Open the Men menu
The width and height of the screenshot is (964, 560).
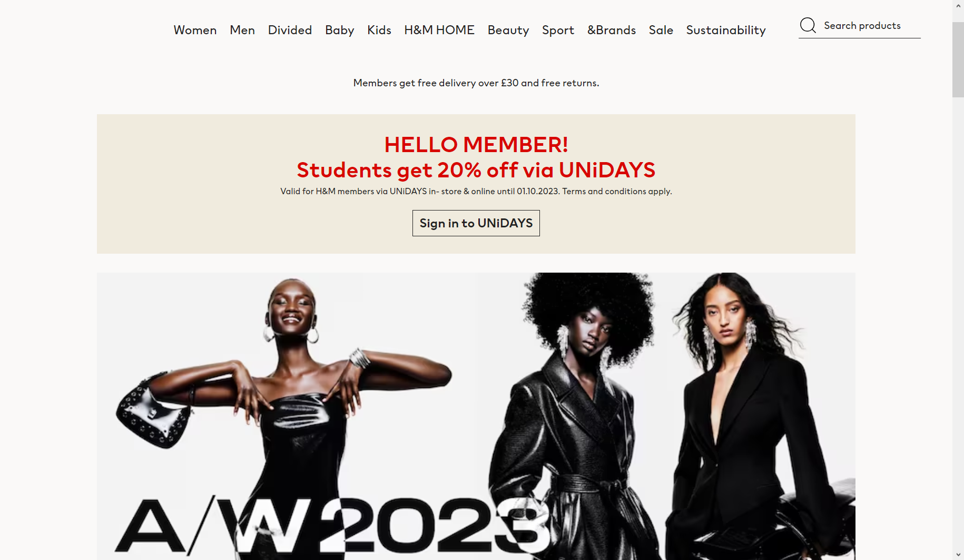point(242,30)
